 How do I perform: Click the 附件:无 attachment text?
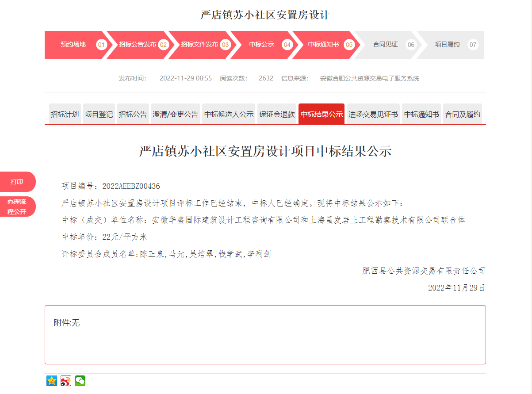67,323
